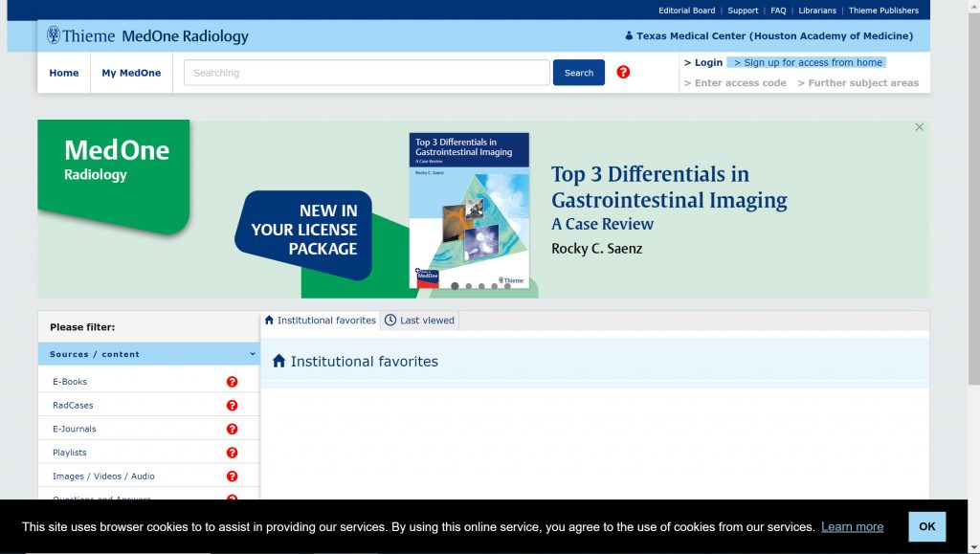980x554 pixels.
Task: Close the promotional banner with the X
Action: tap(920, 127)
